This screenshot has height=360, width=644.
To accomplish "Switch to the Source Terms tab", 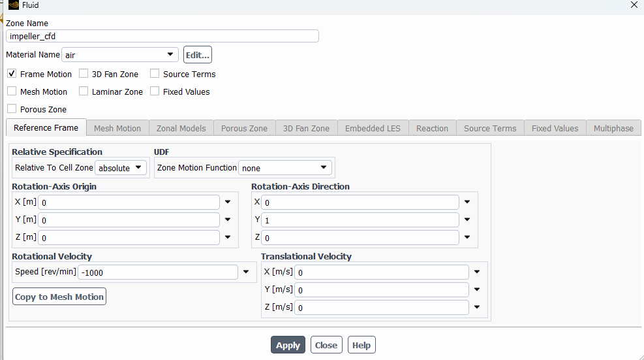I will 489,128.
